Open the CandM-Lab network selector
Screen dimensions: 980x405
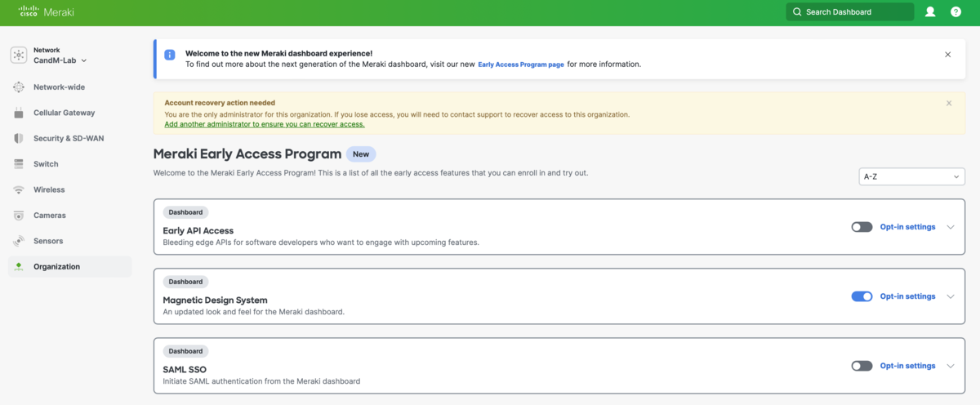[x=60, y=60]
